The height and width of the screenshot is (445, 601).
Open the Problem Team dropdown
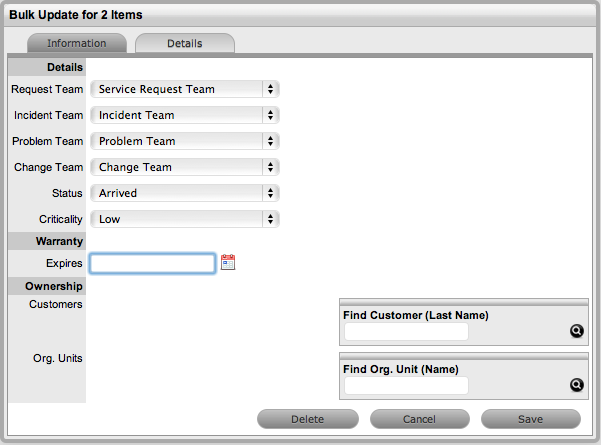coord(184,141)
